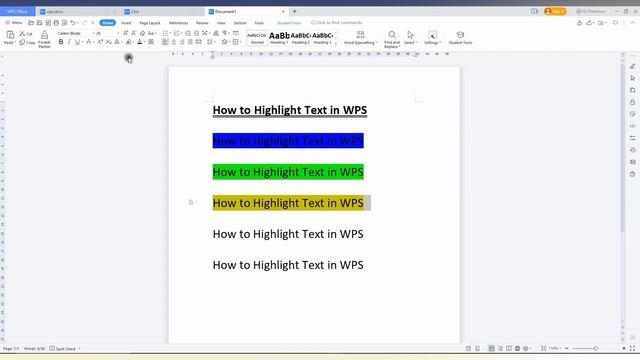The image size is (640, 360).
Task: Toggle justify alignment
Action: click(x=190, y=42)
